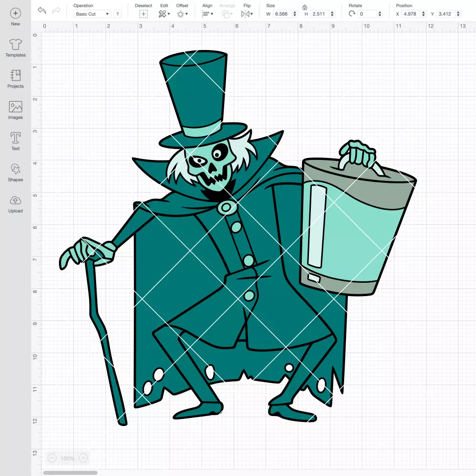Viewport: 476px width, 476px height.
Task: Adjust the Rotate stepper arrows
Action: [380, 14]
